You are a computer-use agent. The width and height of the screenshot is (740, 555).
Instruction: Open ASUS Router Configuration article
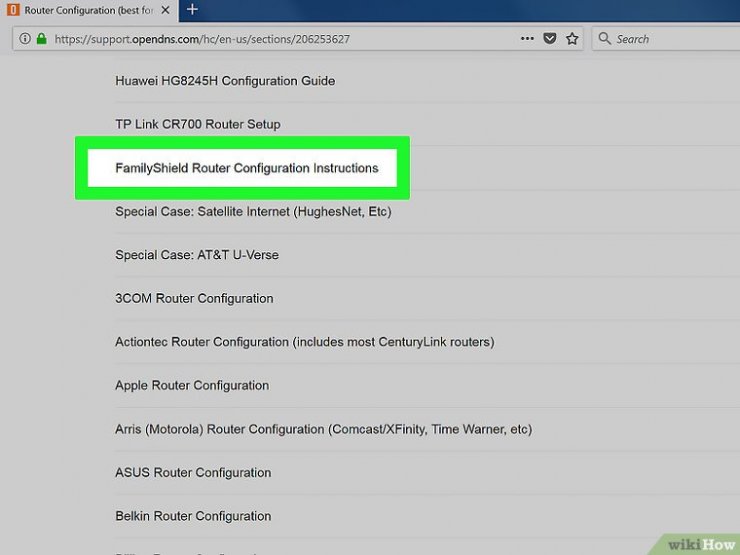click(193, 472)
